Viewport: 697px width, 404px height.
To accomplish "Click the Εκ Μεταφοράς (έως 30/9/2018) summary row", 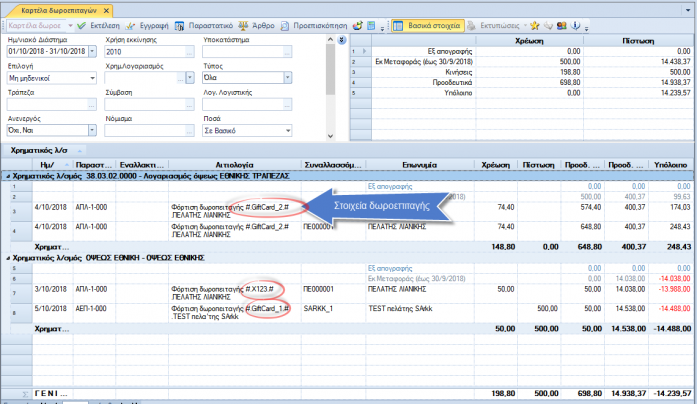I will click(424, 62).
